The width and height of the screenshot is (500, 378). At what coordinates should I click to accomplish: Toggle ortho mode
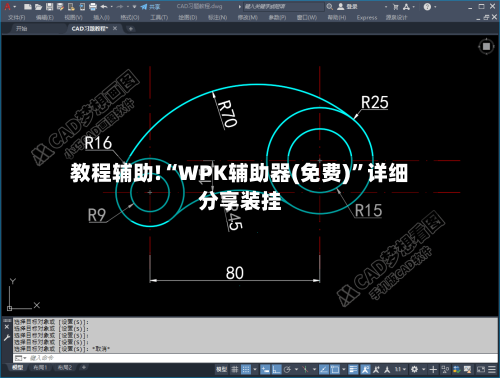click(276, 369)
